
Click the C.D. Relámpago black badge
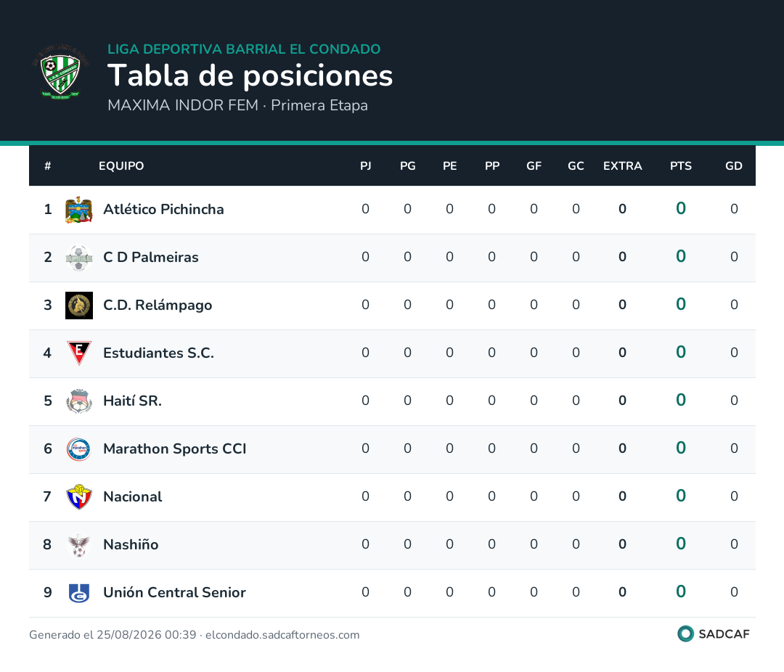pos(79,306)
